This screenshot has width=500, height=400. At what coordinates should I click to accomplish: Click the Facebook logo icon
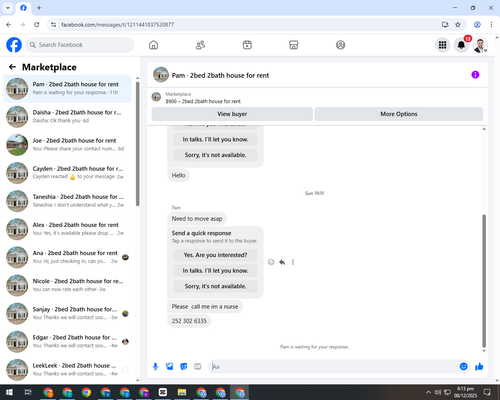[14, 45]
